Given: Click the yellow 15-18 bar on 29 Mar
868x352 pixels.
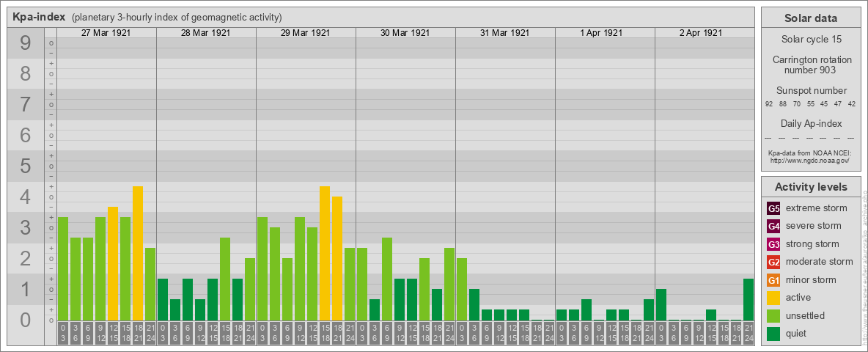Looking at the screenshot, I should click(x=325, y=254).
